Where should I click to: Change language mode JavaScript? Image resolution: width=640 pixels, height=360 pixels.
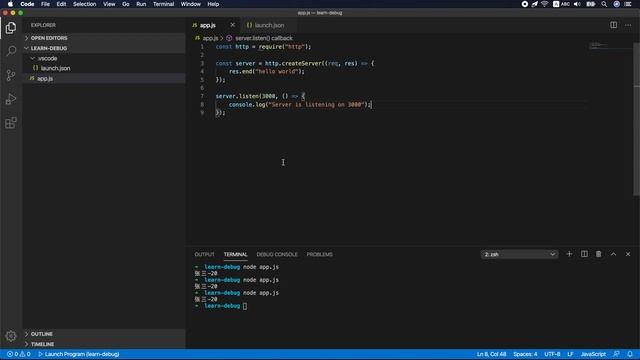(593, 354)
